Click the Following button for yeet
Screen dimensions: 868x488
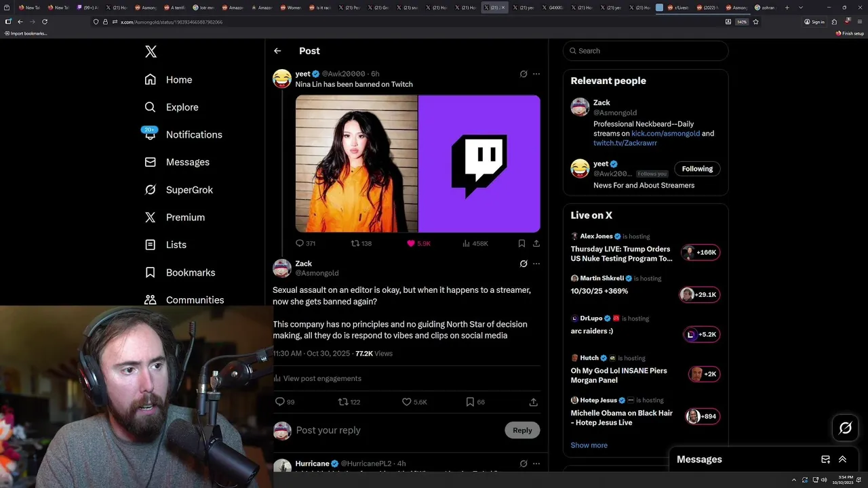[697, 169]
